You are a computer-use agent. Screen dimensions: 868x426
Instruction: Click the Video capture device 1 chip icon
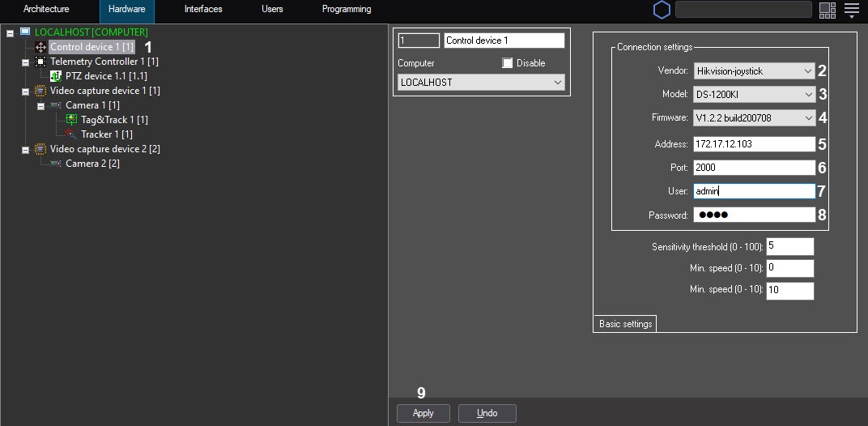tap(40, 90)
